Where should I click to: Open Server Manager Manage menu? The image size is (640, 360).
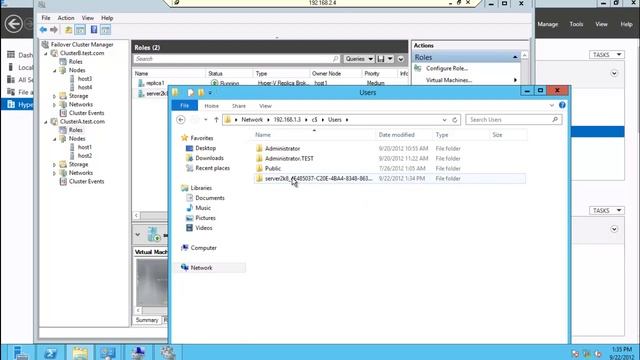547,24
